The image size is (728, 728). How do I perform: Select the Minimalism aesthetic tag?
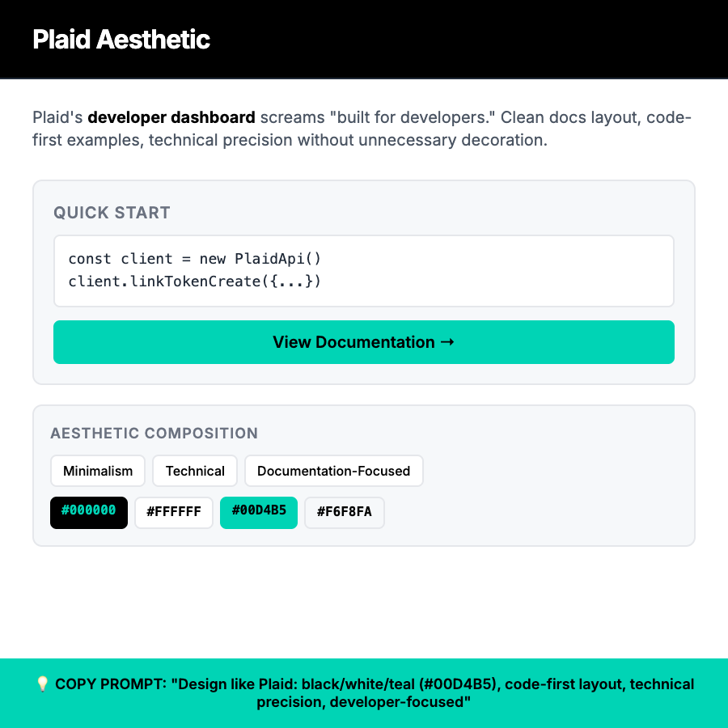click(97, 471)
